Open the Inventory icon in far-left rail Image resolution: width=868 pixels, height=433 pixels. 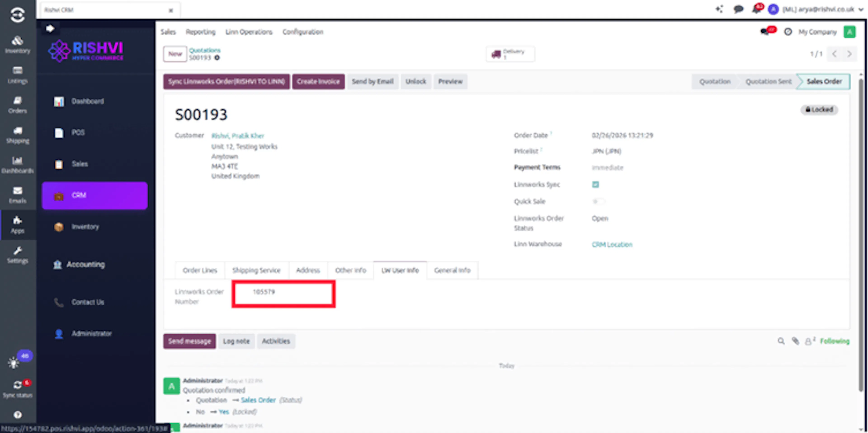(x=18, y=45)
